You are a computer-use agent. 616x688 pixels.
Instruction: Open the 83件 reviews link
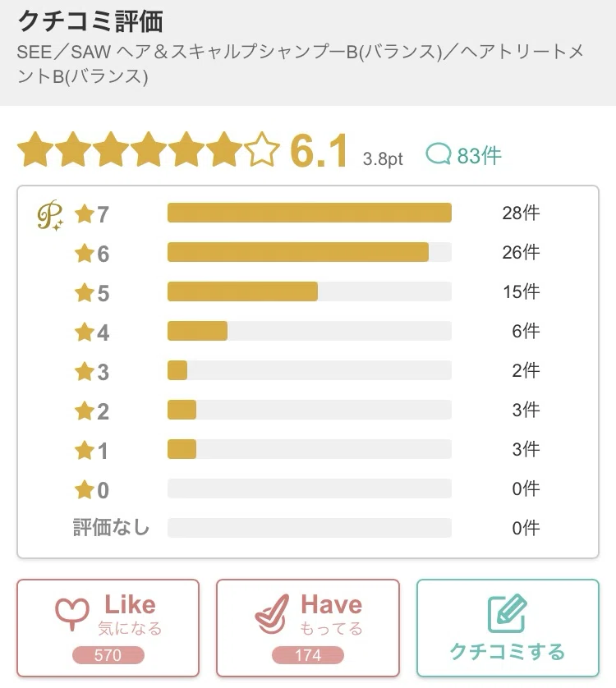pos(464,155)
